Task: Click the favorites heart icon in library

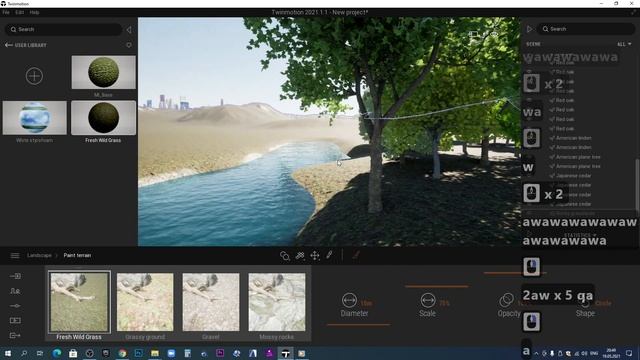Action: point(129,45)
